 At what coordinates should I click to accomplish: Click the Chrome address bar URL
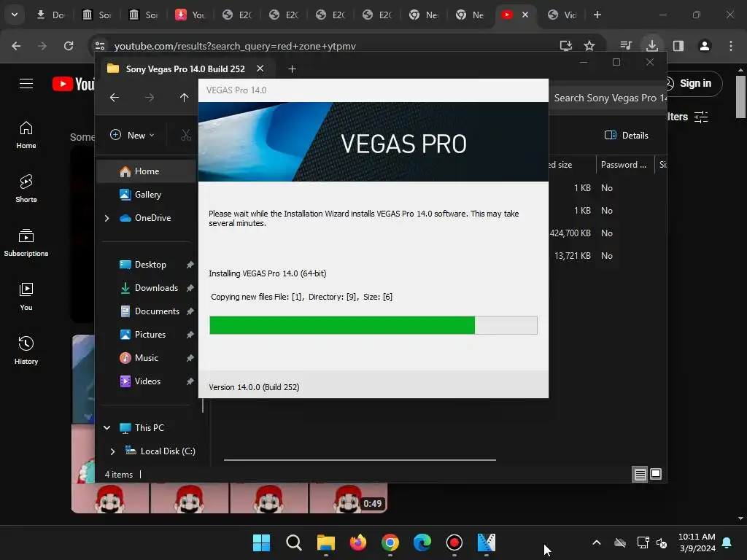pyautogui.click(x=235, y=46)
